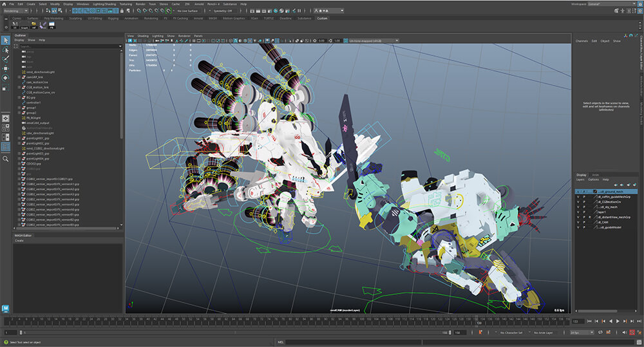Click the magnifier search icon in toolbox
The height and width of the screenshot is (347, 644).
5,158
